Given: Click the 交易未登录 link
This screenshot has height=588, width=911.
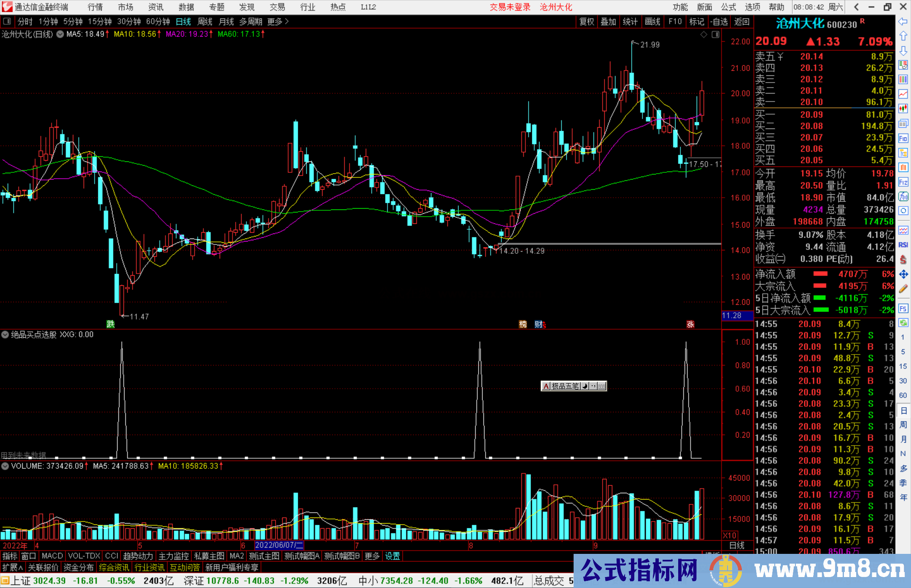Looking at the screenshot, I should (509, 7).
